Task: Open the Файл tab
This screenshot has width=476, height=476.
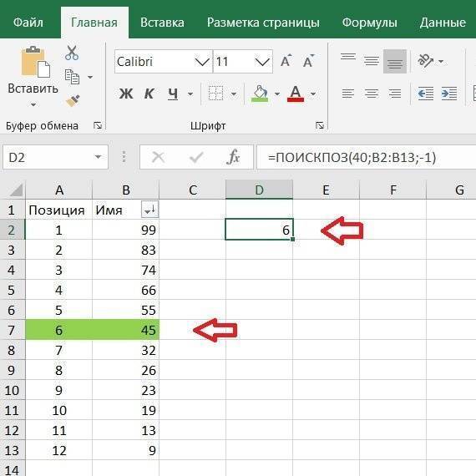Action: click(x=28, y=23)
